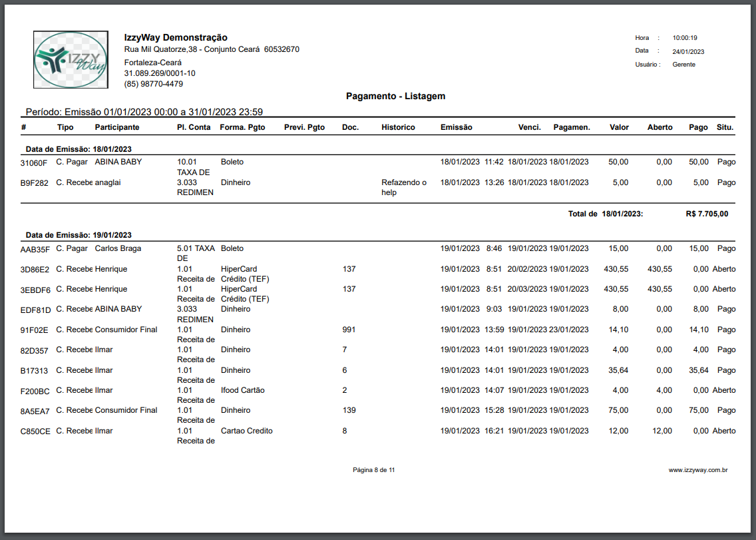Screen dimensions: 756x540
Task: Click 'Cartao Credito' payment method
Action: (x=247, y=431)
